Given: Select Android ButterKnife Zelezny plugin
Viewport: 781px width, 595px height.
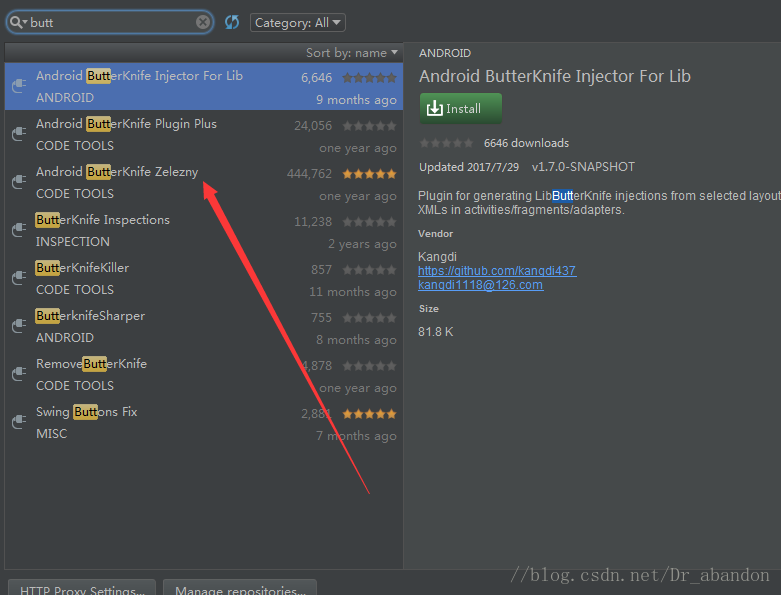Looking at the screenshot, I should pyautogui.click(x=204, y=183).
